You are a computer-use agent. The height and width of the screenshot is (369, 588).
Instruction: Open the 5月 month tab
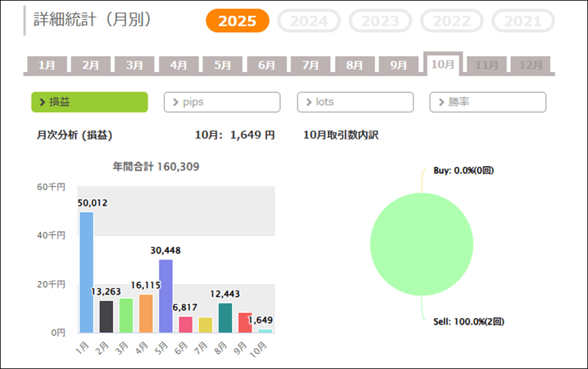(x=222, y=65)
